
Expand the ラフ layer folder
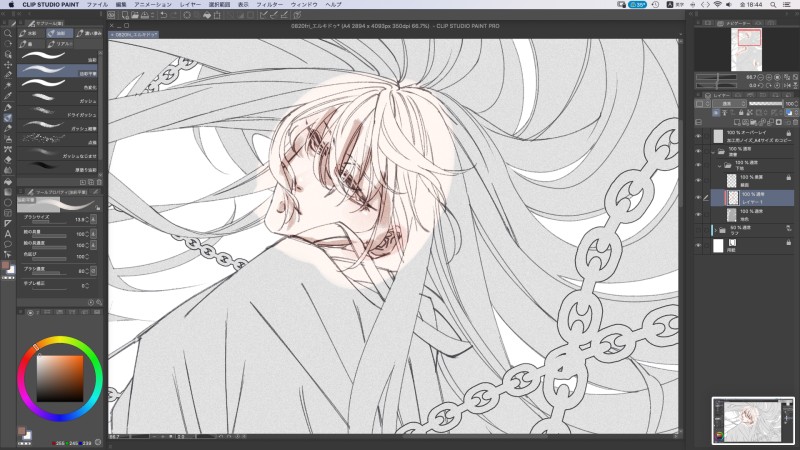tap(716, 231)
